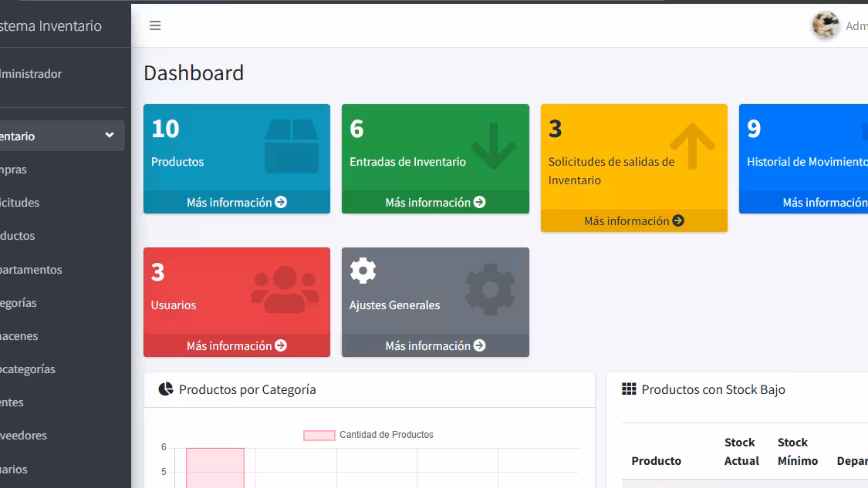Open the admin user avatar
The image size is (868, 488).
(x=826, y=25)
